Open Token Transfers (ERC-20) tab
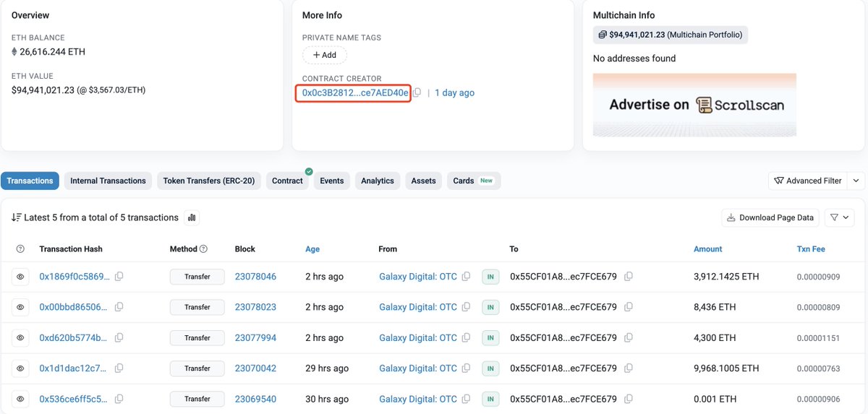Viewport: 868px width, 414px height. 209,181
